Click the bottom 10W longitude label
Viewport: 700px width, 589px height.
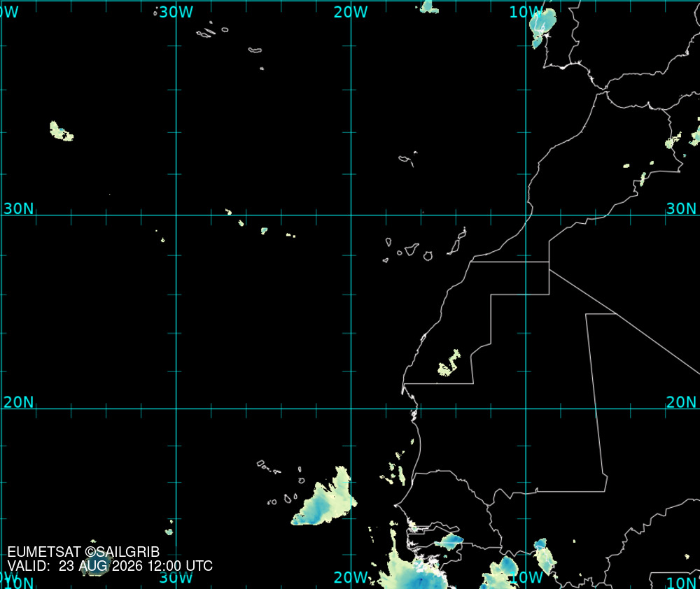[x=526, y=577]
